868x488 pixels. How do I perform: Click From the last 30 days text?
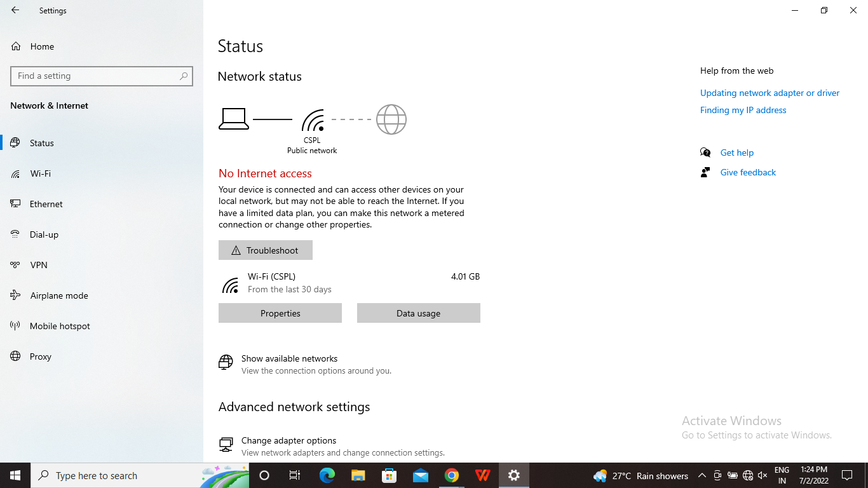coord(290,289)
